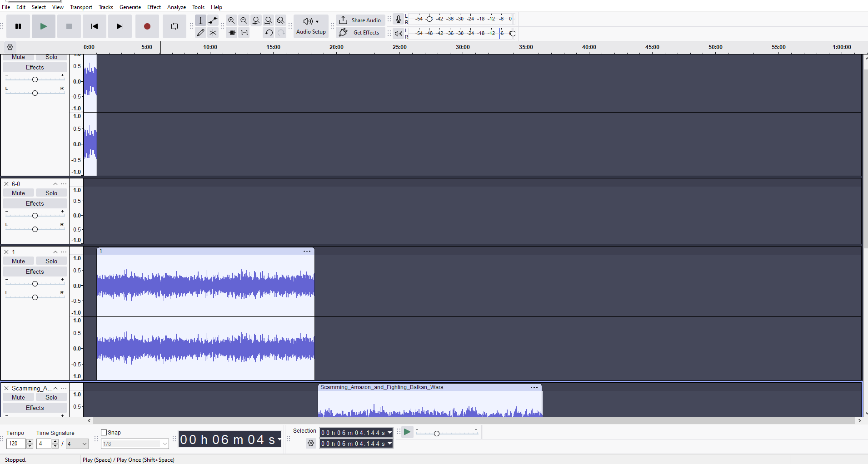Mute track 1
Screen dimensions: 868x464
(x=19, y=261)
